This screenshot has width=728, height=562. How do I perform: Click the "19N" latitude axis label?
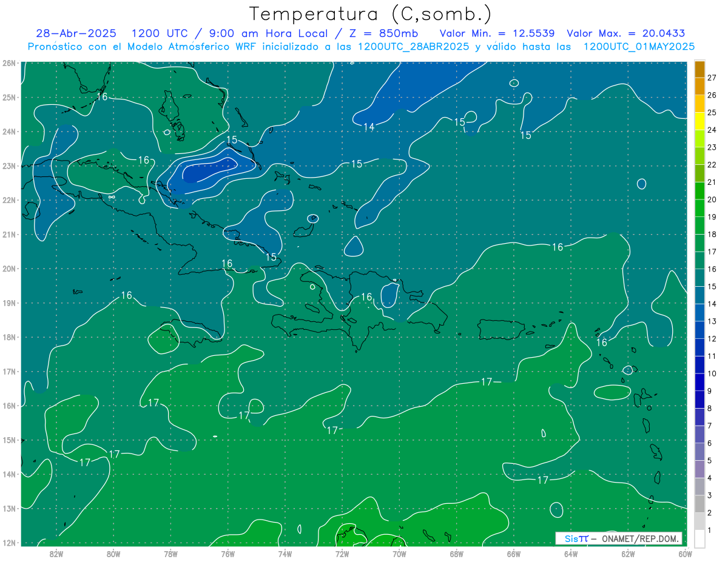pyautogui.click(x=8, y=303)
